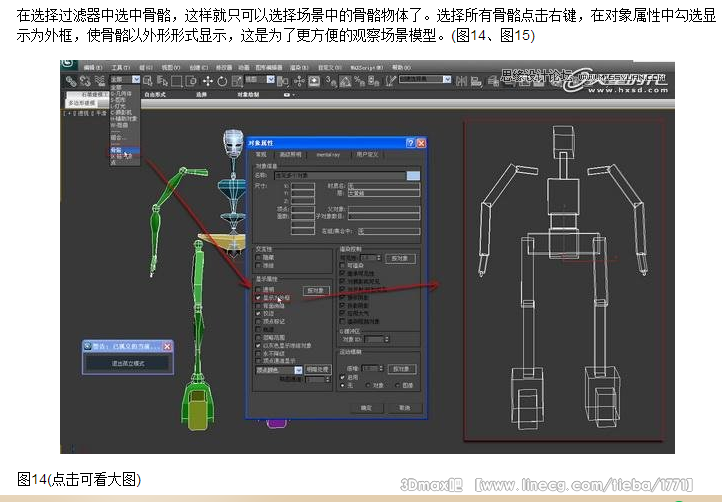This screenshot has height=502, width=722.
Task: Toggle the Percent Snap icon
Action: click(360, 82)
